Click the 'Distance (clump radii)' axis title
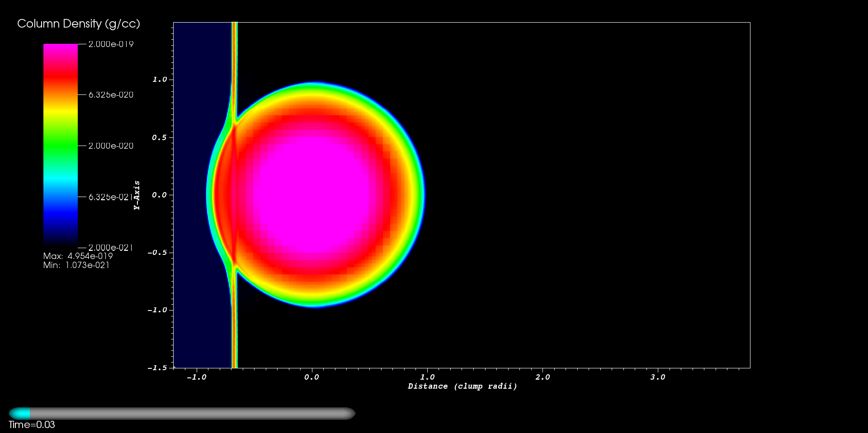 coord(462,386)
